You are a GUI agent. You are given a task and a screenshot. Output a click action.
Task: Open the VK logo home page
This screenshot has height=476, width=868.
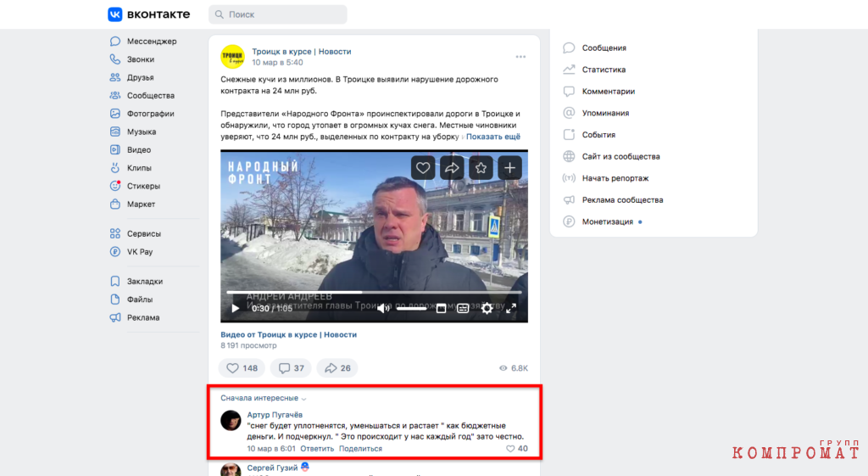click(149, 14)
